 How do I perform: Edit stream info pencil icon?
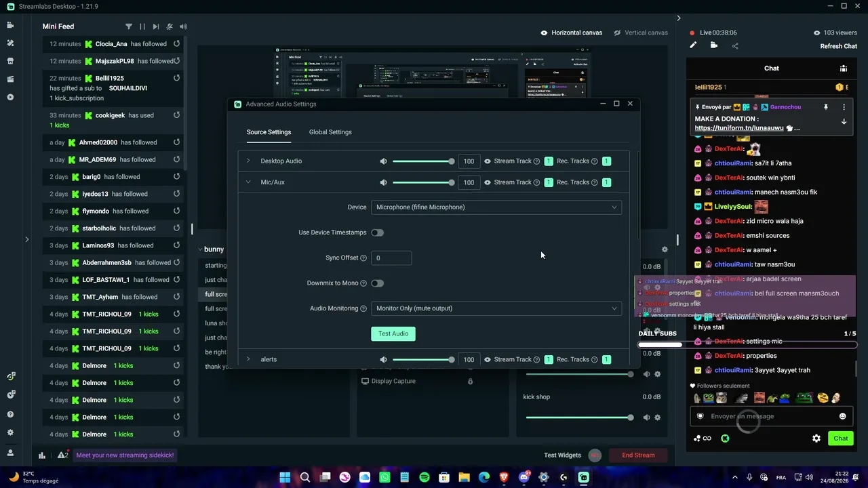click(x=693, y=45)
